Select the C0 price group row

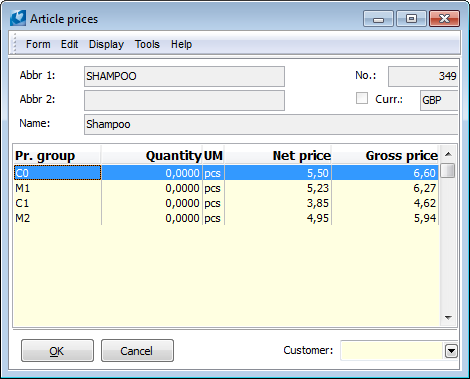[x=226, y=173]
